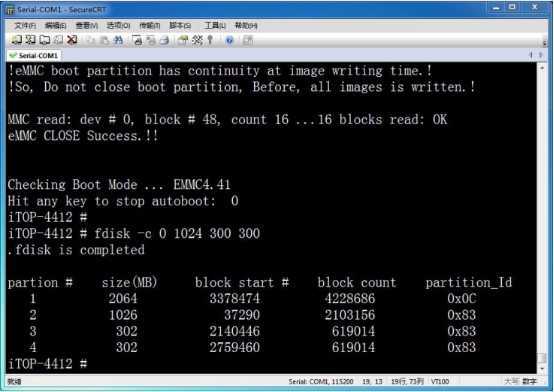Click the blue Help toolbar icon
554x392 pixels.
[x=229, y=40]
